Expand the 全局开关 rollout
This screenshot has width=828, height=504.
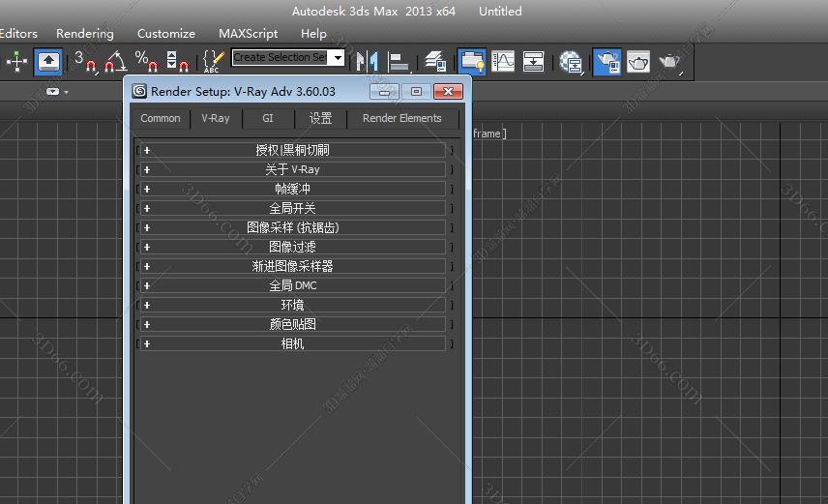tap(292, 208)
